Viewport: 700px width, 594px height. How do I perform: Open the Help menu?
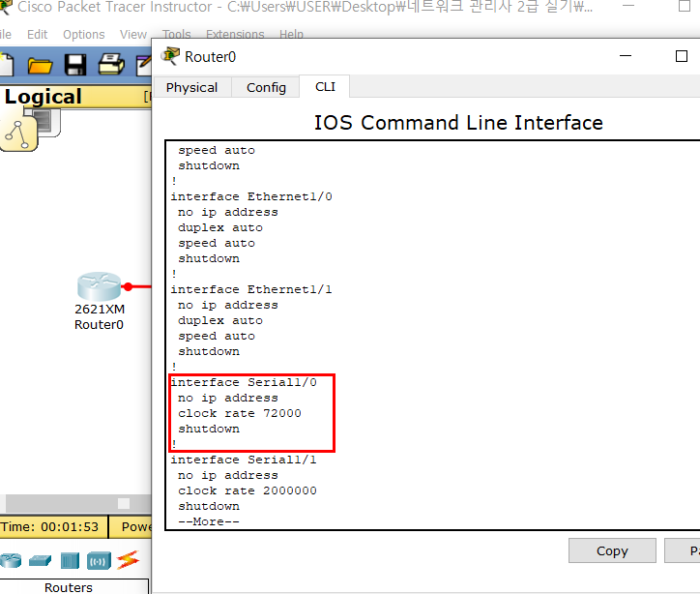click(291, 35)
